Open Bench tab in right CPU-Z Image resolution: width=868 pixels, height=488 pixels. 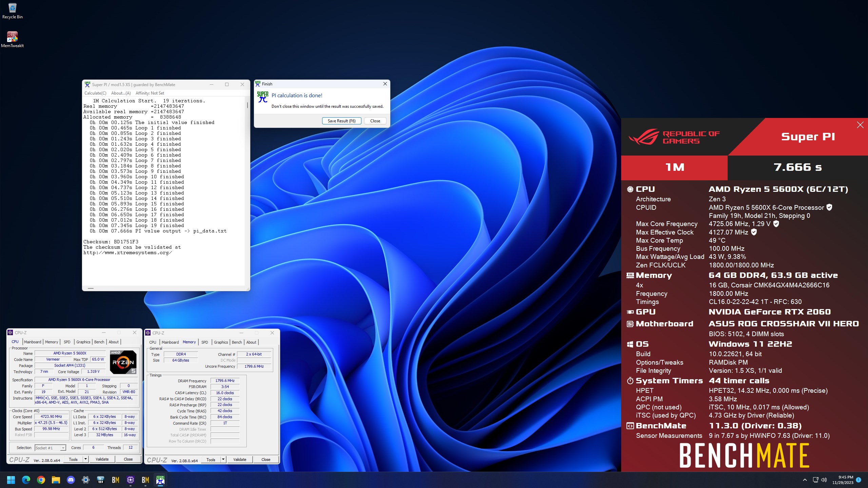237,342
